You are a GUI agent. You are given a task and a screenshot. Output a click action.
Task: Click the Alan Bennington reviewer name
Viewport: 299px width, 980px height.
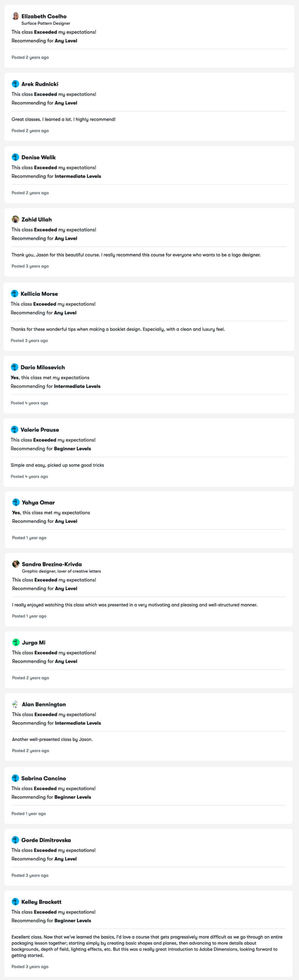click(x=44, y=704)
